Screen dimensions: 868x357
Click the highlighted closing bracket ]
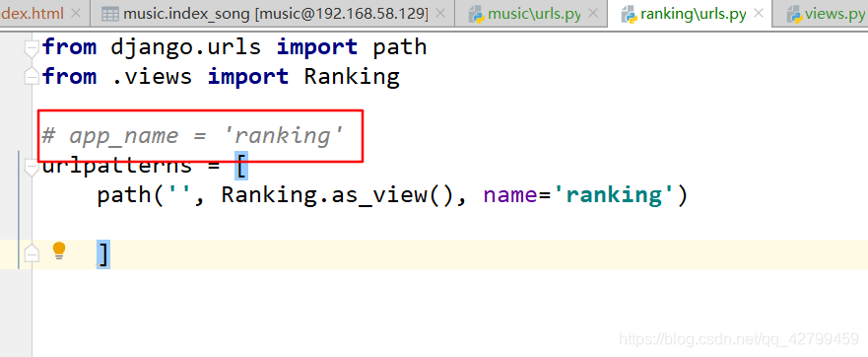coord(103,254)
